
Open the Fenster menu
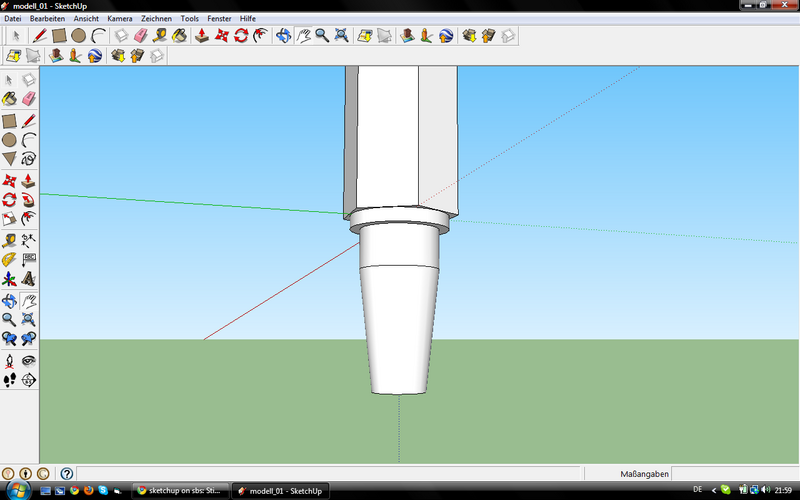coord(220,18)
